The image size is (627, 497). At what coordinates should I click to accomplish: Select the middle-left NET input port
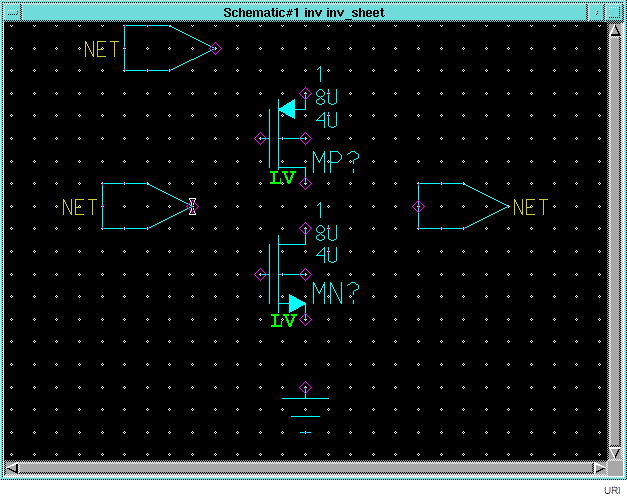140,206
